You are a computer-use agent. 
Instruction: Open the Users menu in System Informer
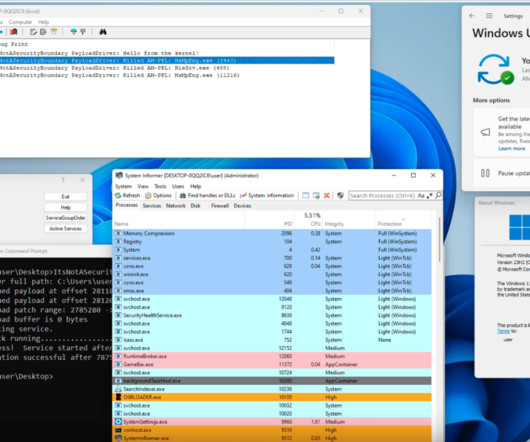(178, 186)
